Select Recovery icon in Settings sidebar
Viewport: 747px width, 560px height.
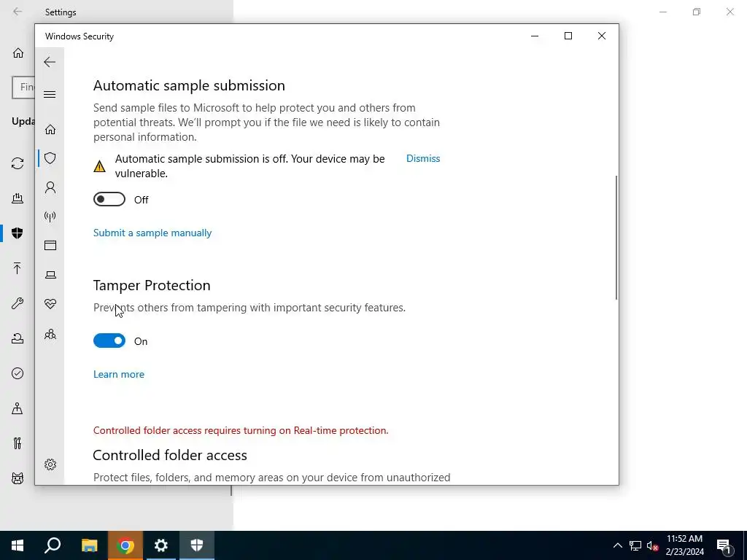[18, 338]
